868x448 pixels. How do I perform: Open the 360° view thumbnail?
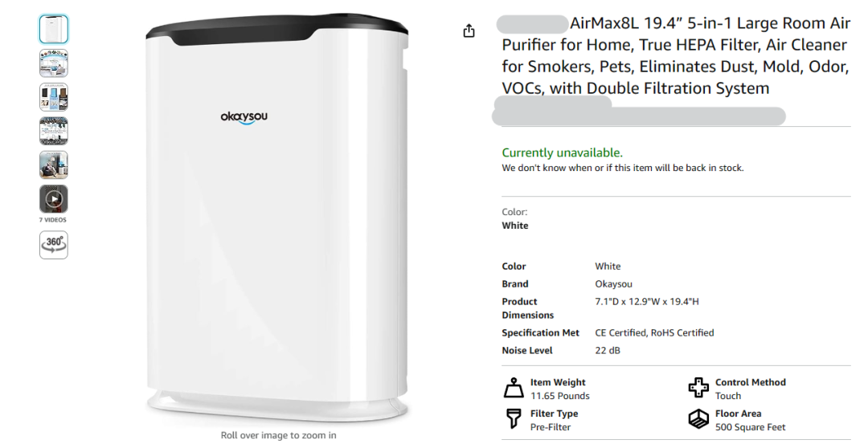tap(54, 245)
